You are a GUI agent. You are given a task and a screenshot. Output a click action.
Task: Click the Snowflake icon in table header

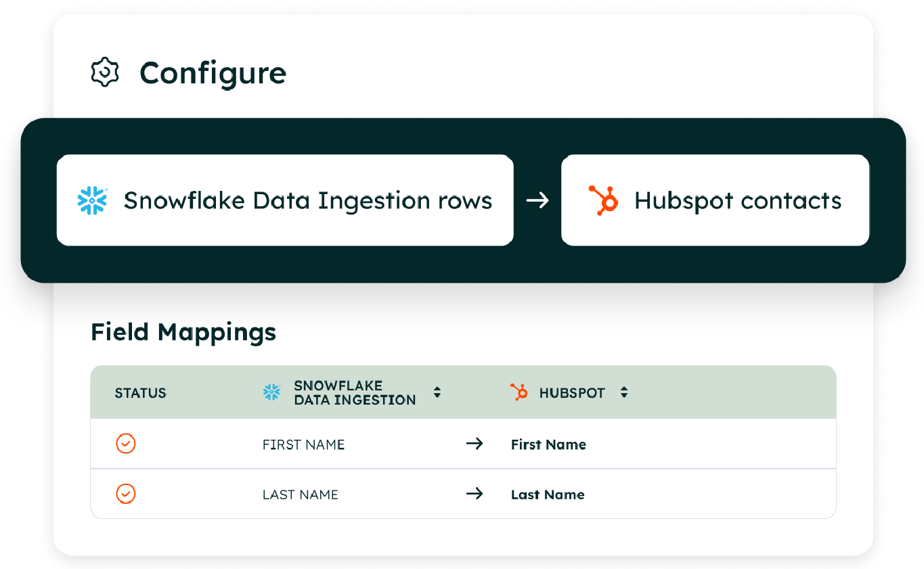click(271, 392)
